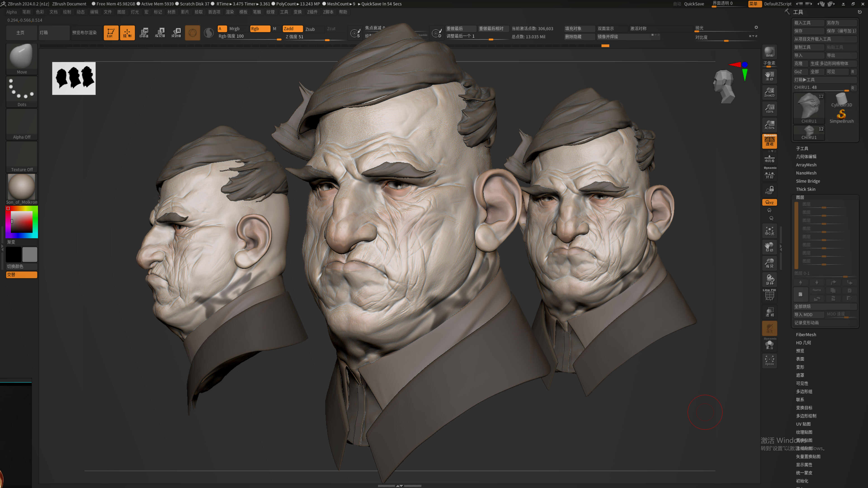Open the Dots stroke picker
Image resolution: width=868 pixels, height=488 pixels.
click(21, 91)
